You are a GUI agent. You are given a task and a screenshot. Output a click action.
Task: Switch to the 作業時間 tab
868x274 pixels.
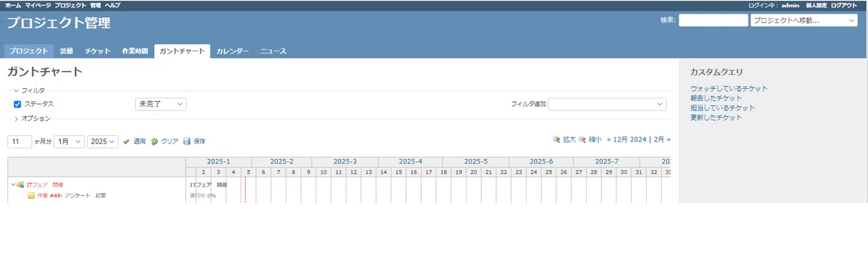[135, 51]
